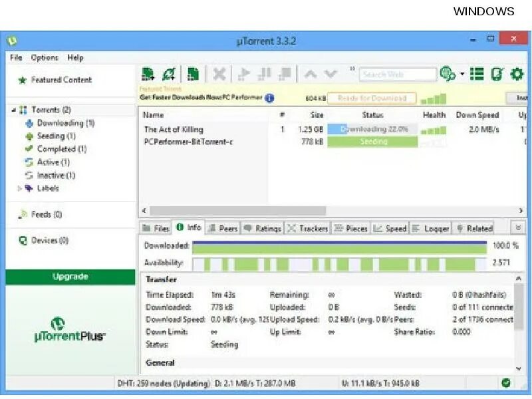The width and height of the screenshot is (532, 399).
Task: Switch to the Info tab
Action: (189, 227)
